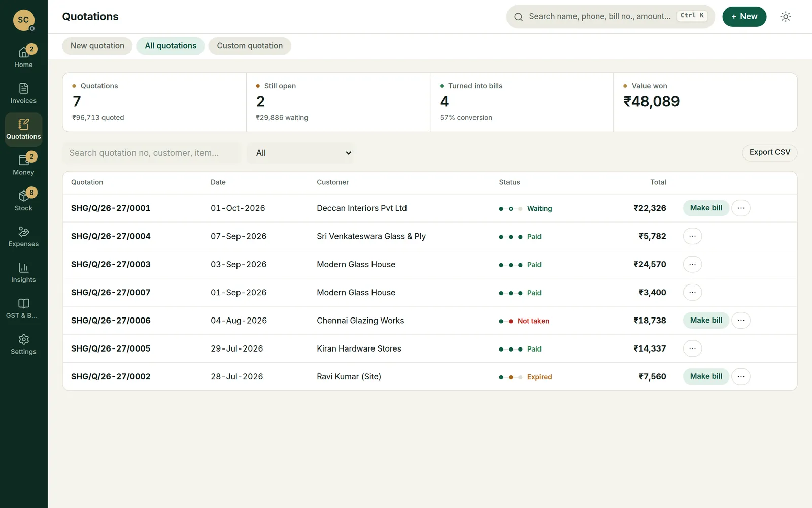Image resolution: width=812 pixels, height=508 pixels.
Task: Open more options for quotation 0004
Action: click(692, 236)
